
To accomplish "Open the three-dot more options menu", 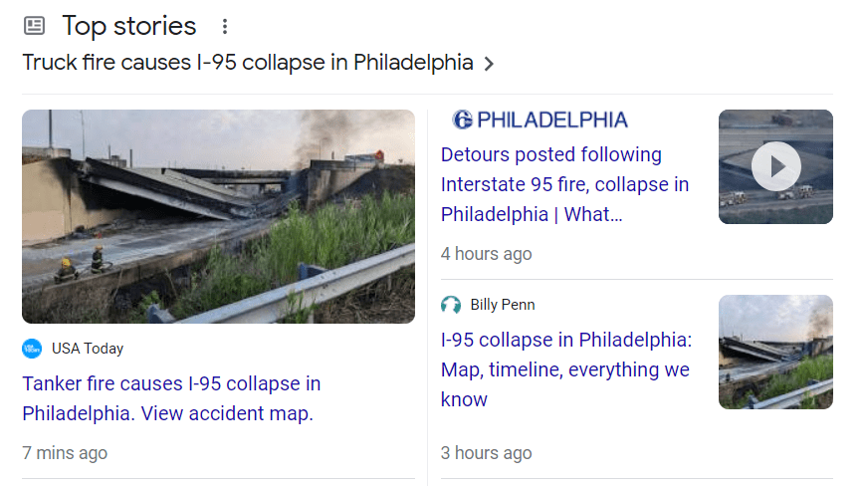I will (225, 27).
